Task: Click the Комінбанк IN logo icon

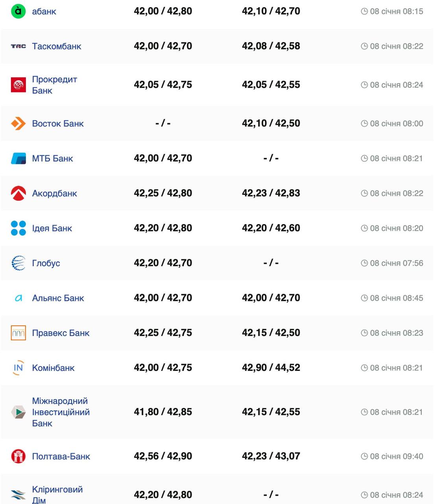Action: tap(18, 368)
